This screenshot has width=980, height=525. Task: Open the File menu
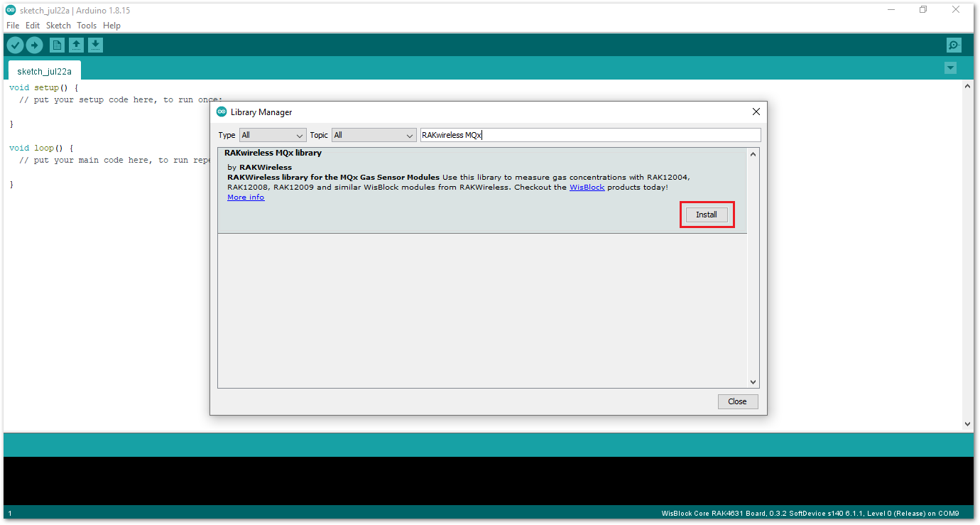pos(13,26)
